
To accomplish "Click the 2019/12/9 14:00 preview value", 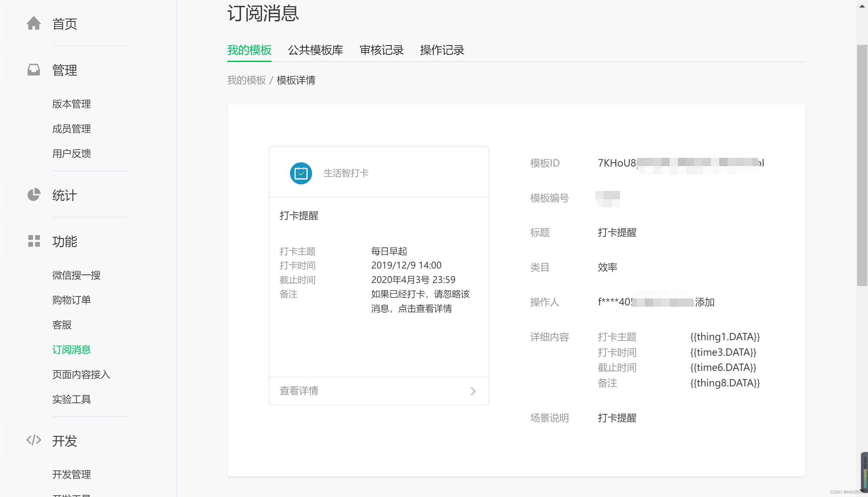I will coord(406,265).
